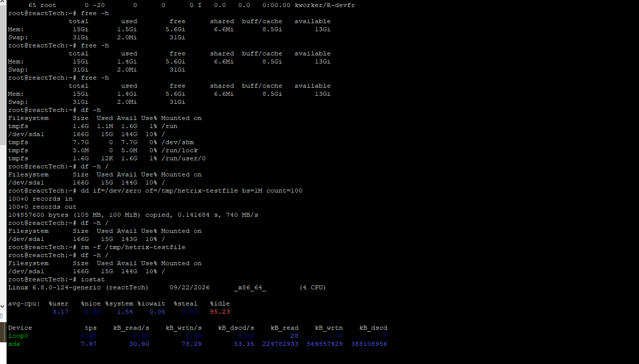Click the avg-cpu: label
This screenshot has height=364, width=639.
tap(24, 304)
